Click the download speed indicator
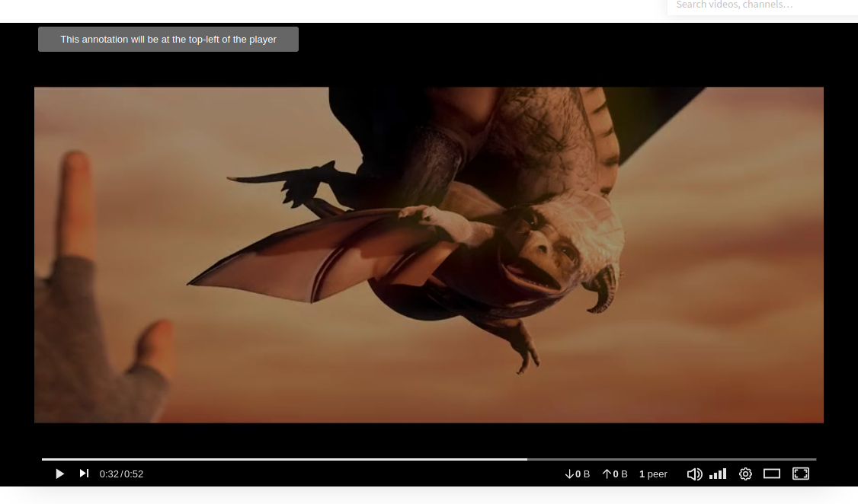The width and height of the screenshot is (858, 504). click(x=577, y=474)
